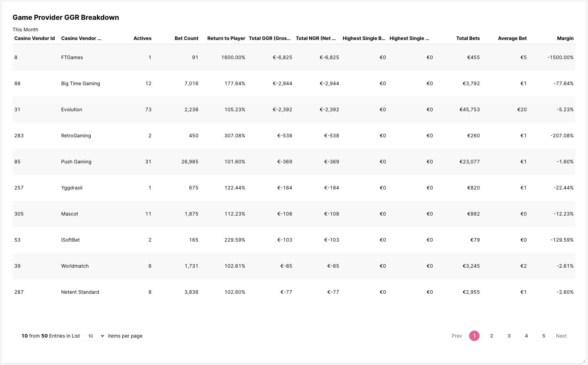Sort by Actives column header
The width and height of the screenshot is (588, 365).
pos(142,38)
